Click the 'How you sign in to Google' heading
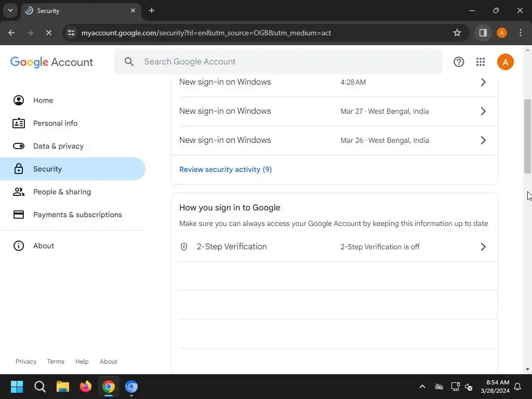Viewport: 532px width, 399px height. click(x=230, y=208)
